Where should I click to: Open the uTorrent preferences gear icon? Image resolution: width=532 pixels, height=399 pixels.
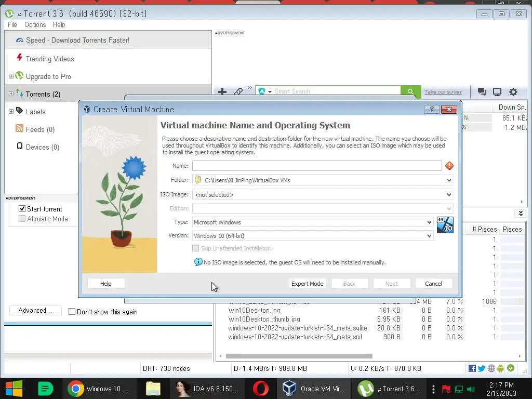pos(513,91)
